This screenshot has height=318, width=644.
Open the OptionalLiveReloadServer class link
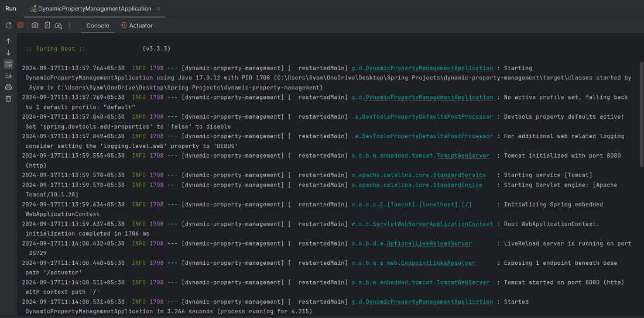click(x=429, y=243)
